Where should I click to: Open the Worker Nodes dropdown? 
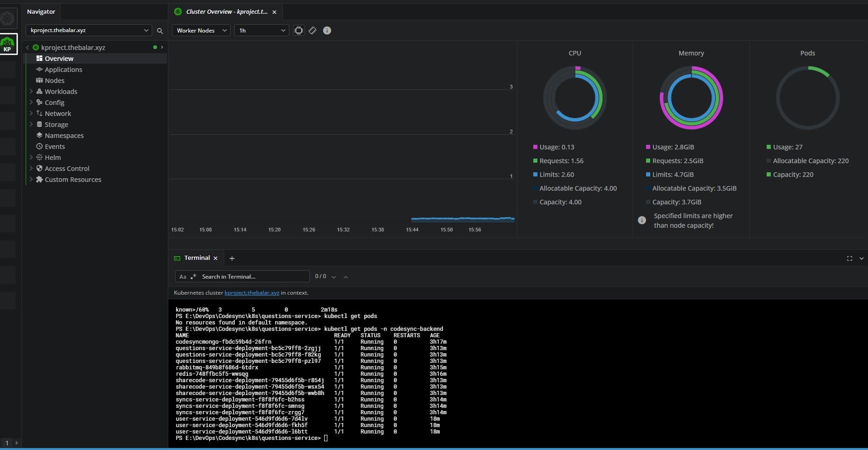coord(201,30)
